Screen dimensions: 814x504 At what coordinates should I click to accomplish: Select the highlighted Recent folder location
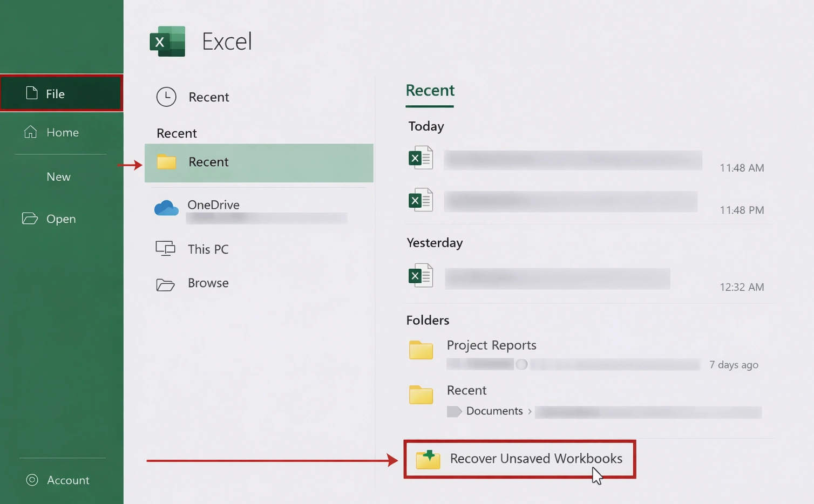click(x=259, y=162)
